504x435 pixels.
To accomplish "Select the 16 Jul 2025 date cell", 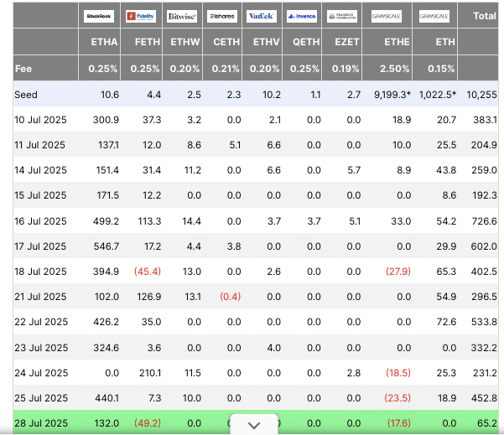I will pos(40,220).
